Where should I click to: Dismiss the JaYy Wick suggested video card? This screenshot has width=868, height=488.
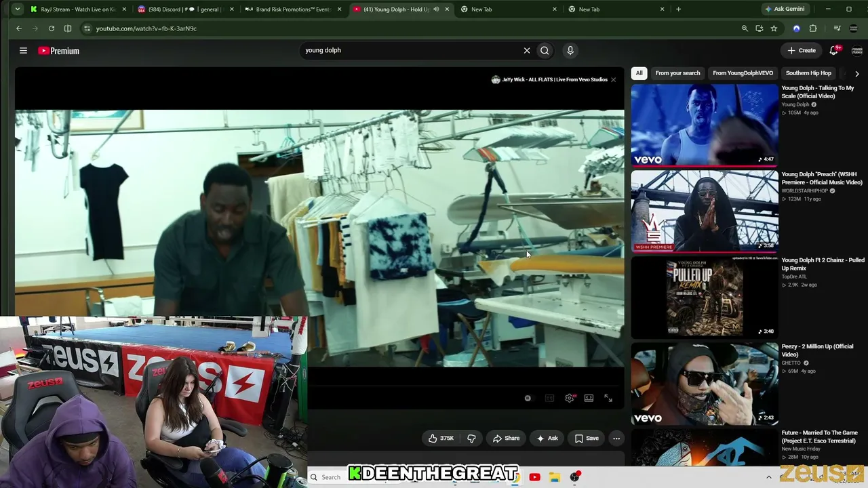point(613,80)
